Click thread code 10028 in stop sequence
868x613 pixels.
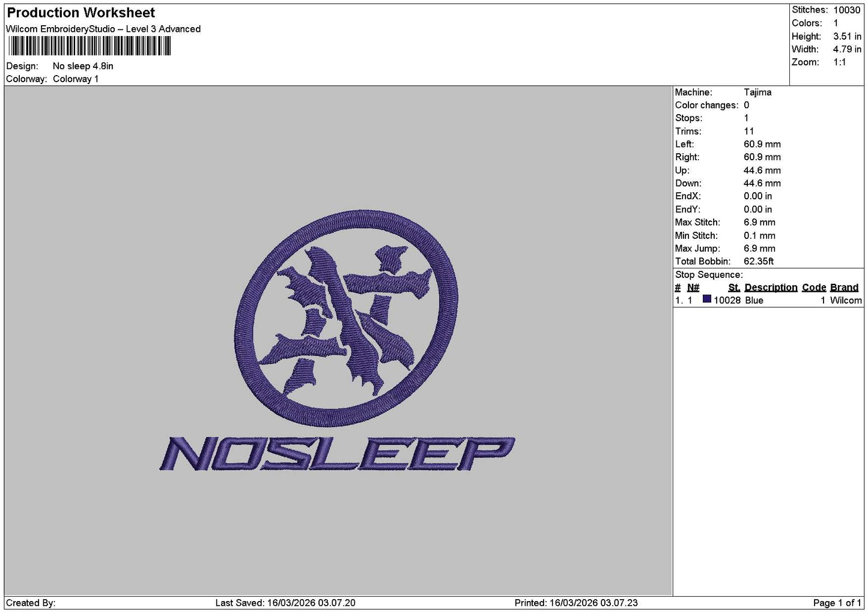[727, 300]
